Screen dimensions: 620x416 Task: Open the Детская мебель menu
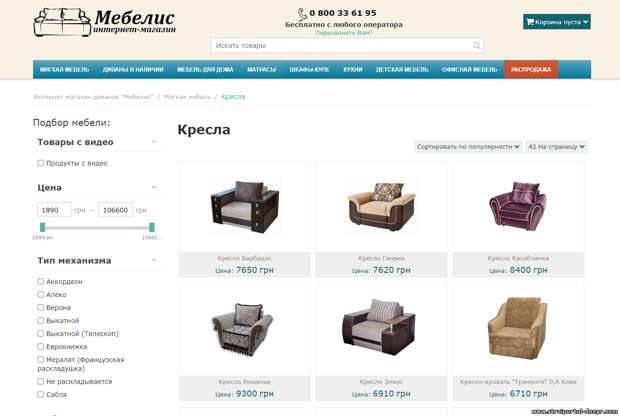pyautogui.click(x=402, y=70)
